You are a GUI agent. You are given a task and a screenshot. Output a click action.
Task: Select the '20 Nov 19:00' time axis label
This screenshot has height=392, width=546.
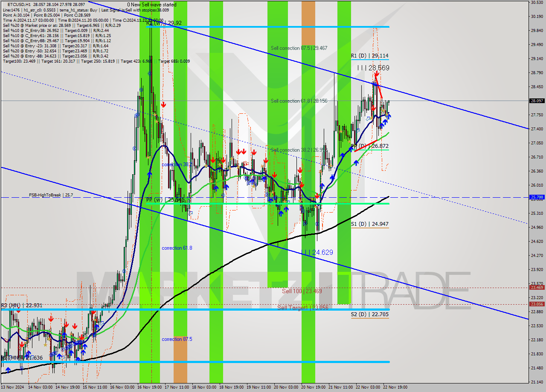313,387
